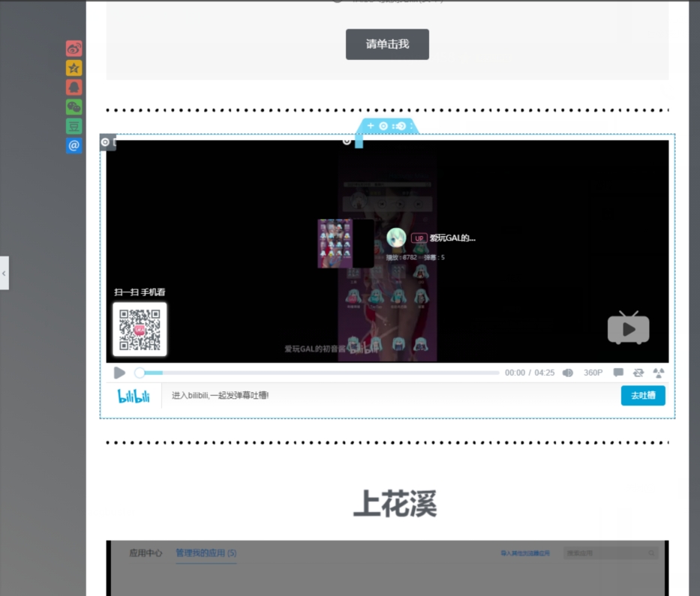Image resolution: width=700 pixels, height=596 pixels.
Task: Click the yellow star Qzone share icon
Action: [x=74, y=67]
